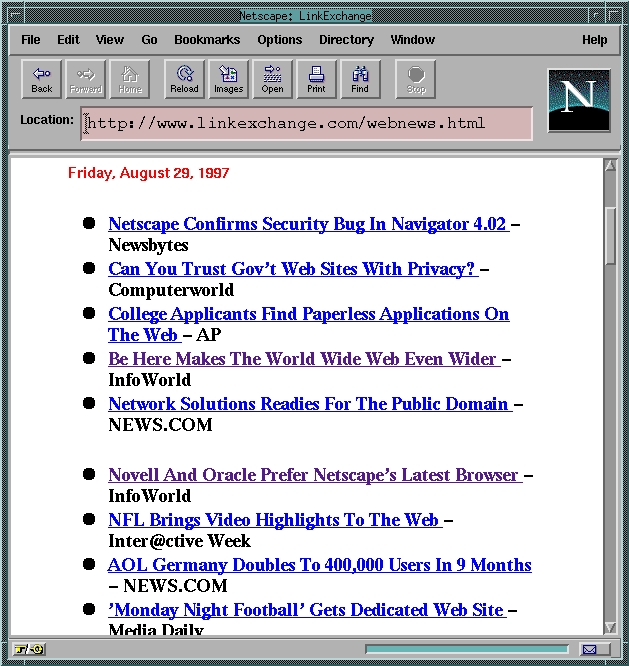Open the Netscape Confirms Security Bug link
Screen dimensions: 629x666
(x=307, y=224)
